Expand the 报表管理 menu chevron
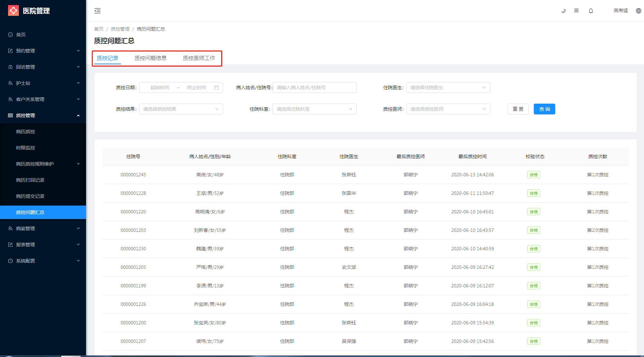This screenshot has width=644, height=357. (x=78, y=245)
